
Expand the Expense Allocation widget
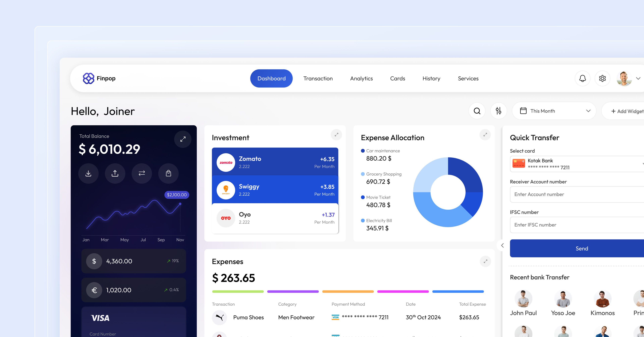click(485, 135)
